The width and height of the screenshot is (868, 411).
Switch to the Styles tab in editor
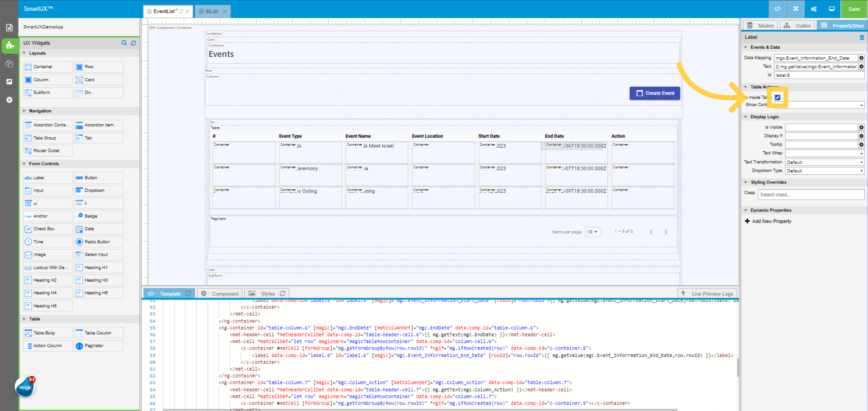pos(267,293)
